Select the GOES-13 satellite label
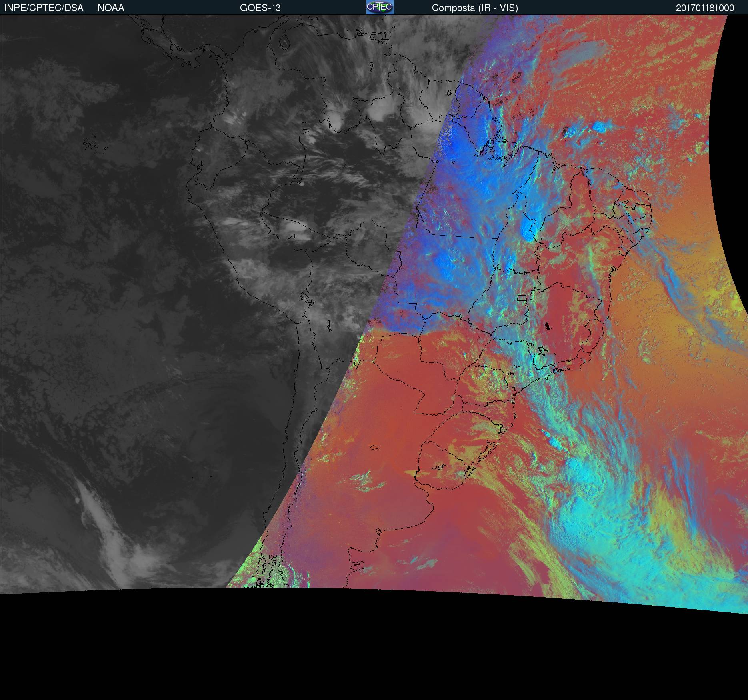Screen dimensions: 748x700 click(260, 8)
